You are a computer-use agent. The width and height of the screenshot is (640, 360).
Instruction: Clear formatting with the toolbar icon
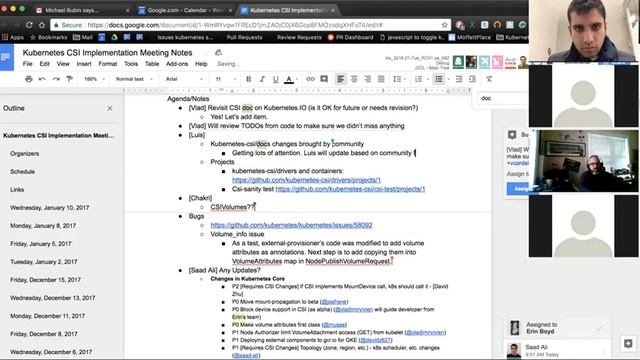click(489, 79)
